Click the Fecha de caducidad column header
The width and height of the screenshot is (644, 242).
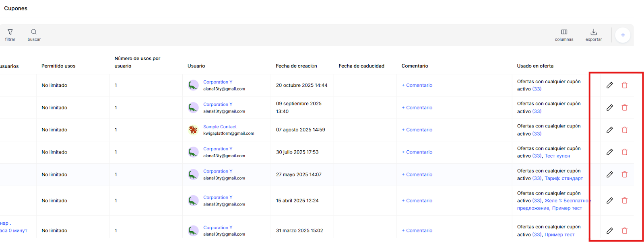(361, 66)
